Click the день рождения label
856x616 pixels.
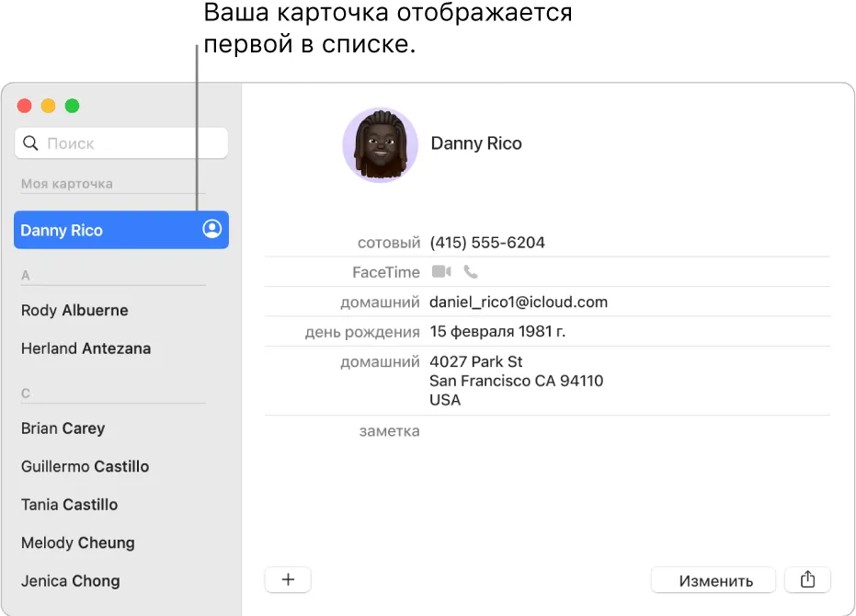pos(362,332)
